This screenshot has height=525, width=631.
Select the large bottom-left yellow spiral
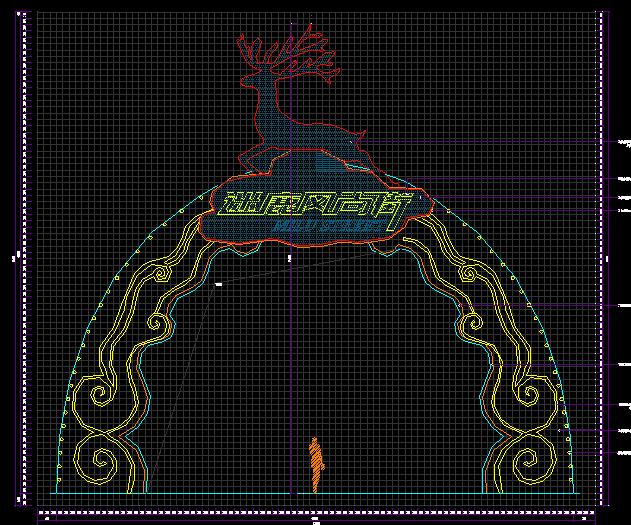point(98,460)
